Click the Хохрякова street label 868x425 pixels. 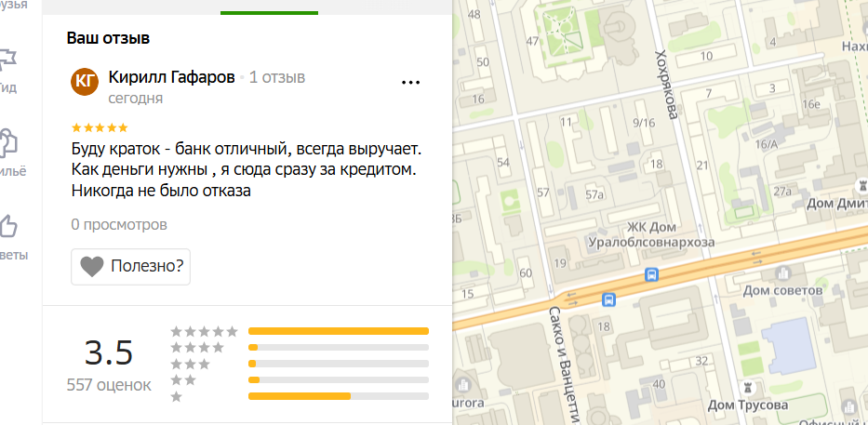pyautogui.click(x=666, y=84)
